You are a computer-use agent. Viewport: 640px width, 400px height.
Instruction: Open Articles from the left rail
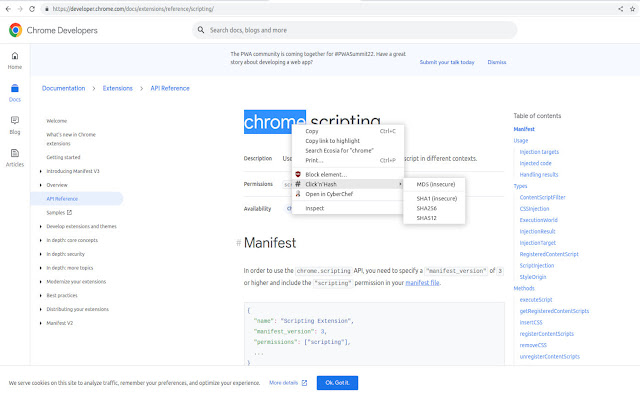point(15,158)
